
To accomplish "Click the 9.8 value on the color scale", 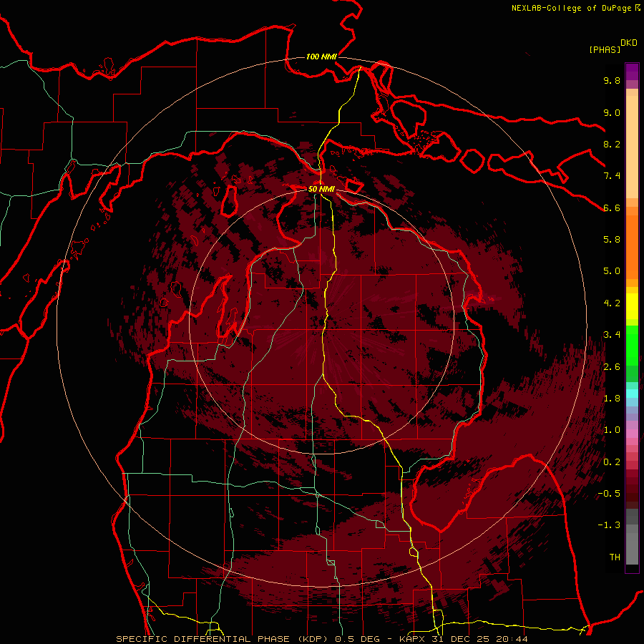I will pyautogui.click(x=612, y=80).
